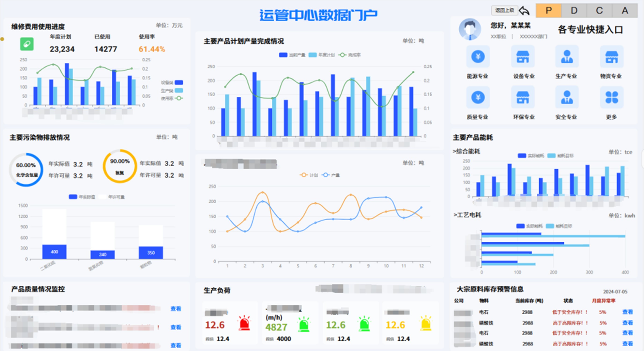This screenshot has height=351, width=644.
Task: Switch to the C tab
Action: (599, 11)
